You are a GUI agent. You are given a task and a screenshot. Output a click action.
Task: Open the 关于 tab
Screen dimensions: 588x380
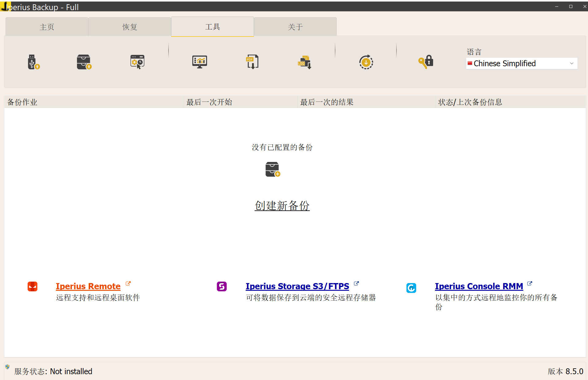click(295, 27)
